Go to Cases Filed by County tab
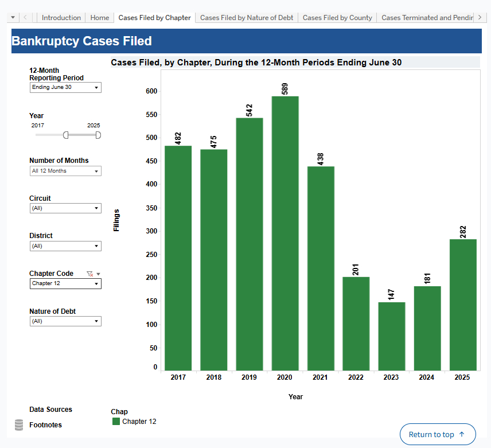This screenshot has height=448, width=491. (x=337, y=18)
